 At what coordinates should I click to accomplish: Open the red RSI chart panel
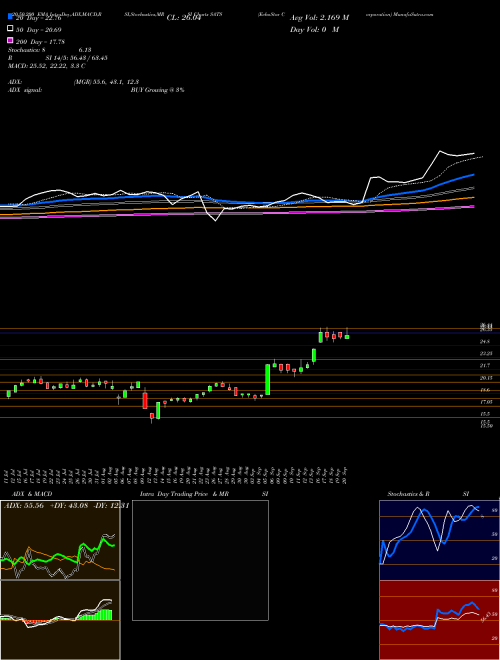coord(439,620)
